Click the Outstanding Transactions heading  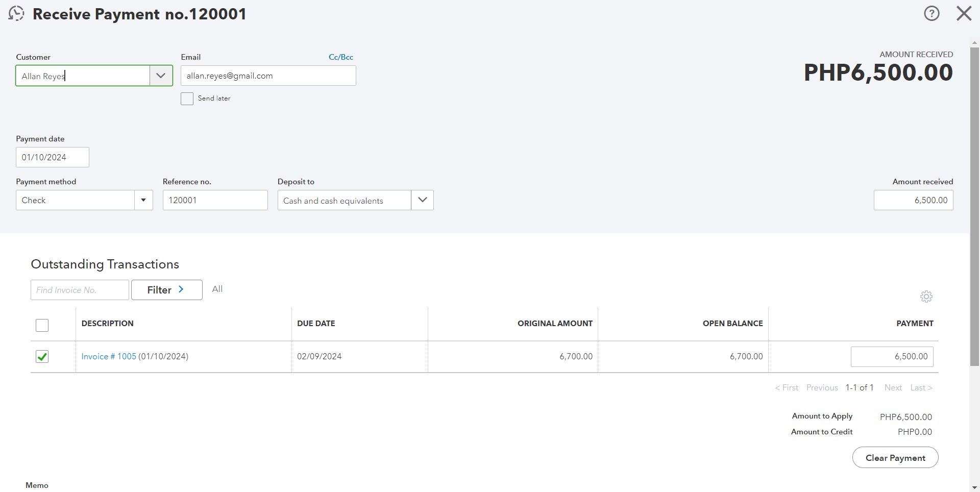point(105,264)
